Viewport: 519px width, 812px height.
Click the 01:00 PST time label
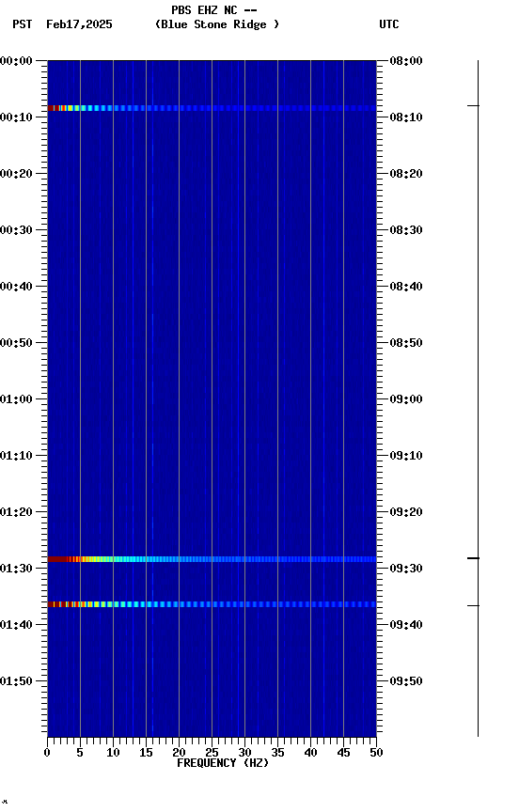pos(16,399)
